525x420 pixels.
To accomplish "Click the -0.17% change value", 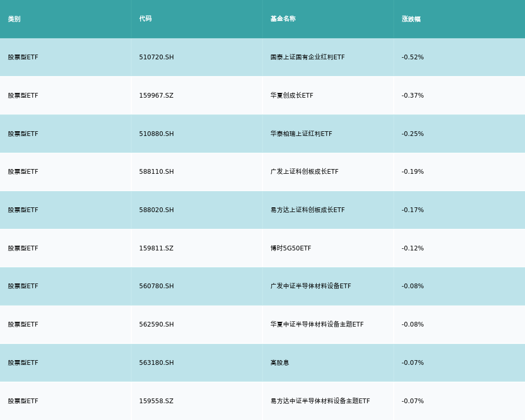I will (413, 210).
